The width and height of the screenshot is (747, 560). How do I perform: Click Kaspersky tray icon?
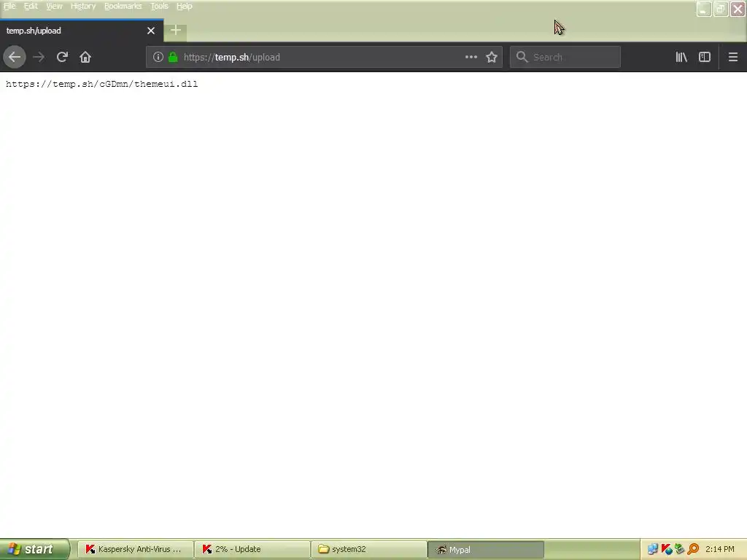pos(667,550)
